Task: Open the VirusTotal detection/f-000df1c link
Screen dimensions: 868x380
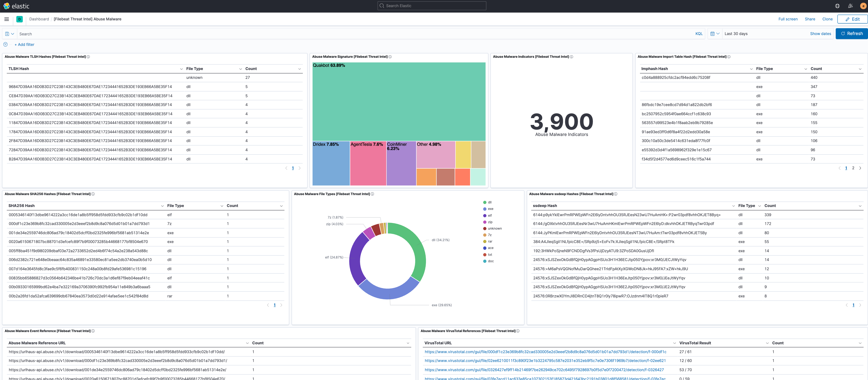Action: pos(545,352)
